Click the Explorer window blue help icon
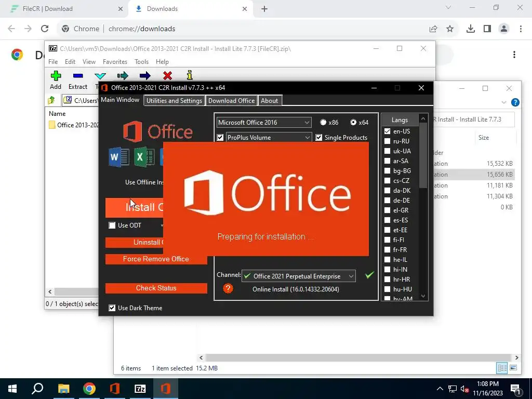 (x=515, y=102)
